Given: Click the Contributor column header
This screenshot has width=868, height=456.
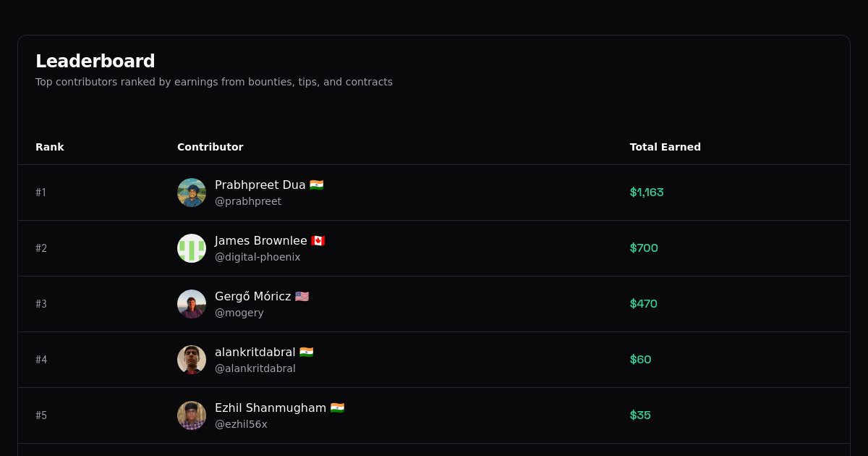Looking at the screenshot, I should [x=210, y=147].
